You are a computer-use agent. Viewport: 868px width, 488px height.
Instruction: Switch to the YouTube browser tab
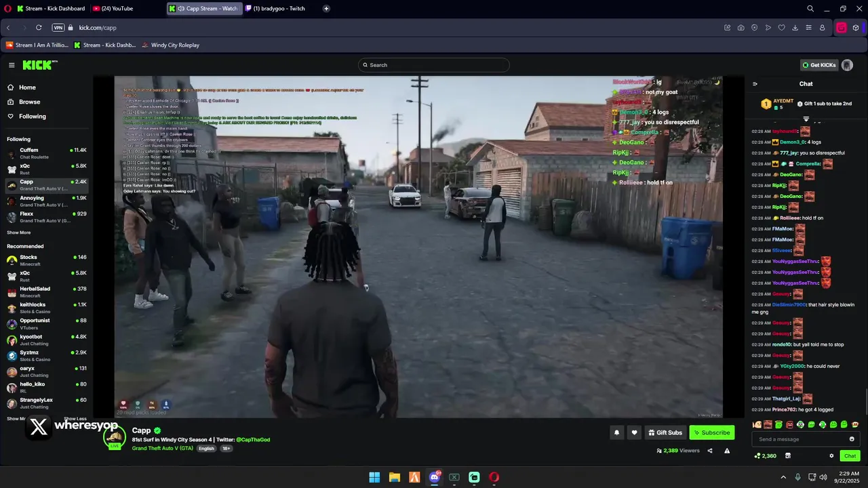tap(115, 9)
